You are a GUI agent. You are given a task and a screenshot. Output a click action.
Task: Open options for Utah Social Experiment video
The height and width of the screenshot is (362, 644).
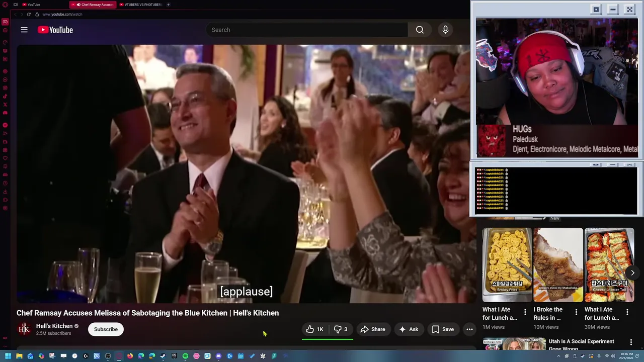tap(631, 342)
